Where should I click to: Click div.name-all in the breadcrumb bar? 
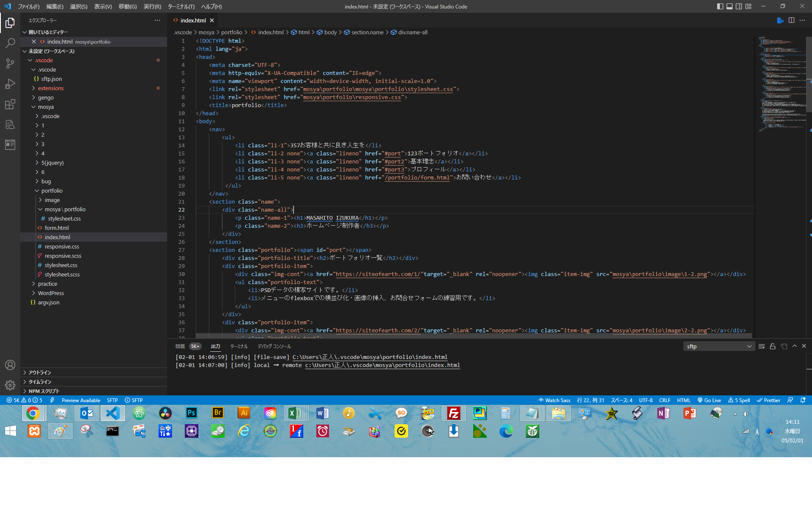tap(412, 32)
